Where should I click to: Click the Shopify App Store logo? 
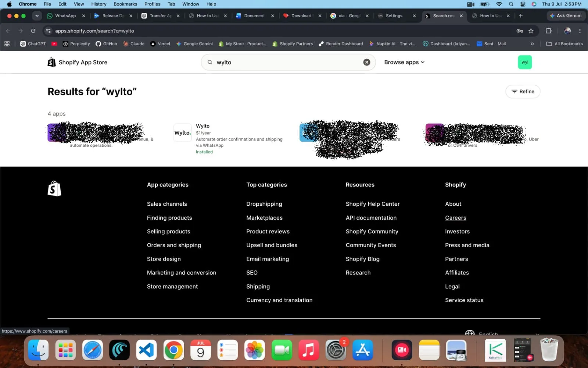[78, 62]
